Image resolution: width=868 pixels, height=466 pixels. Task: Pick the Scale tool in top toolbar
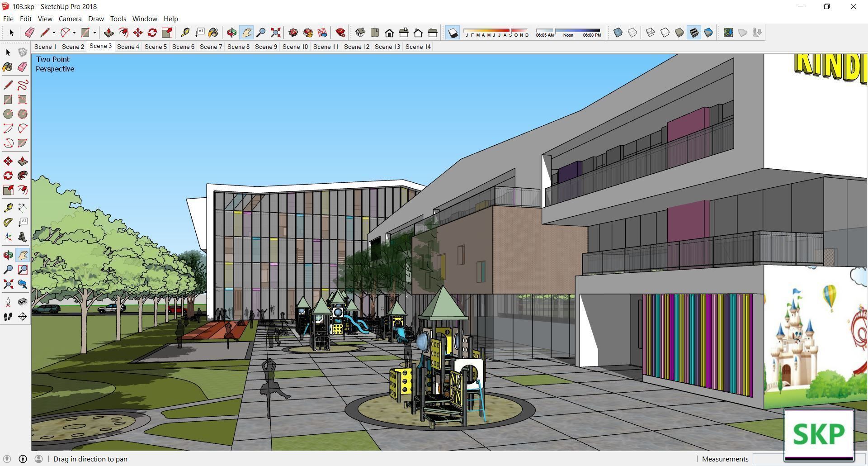point(167,33)
